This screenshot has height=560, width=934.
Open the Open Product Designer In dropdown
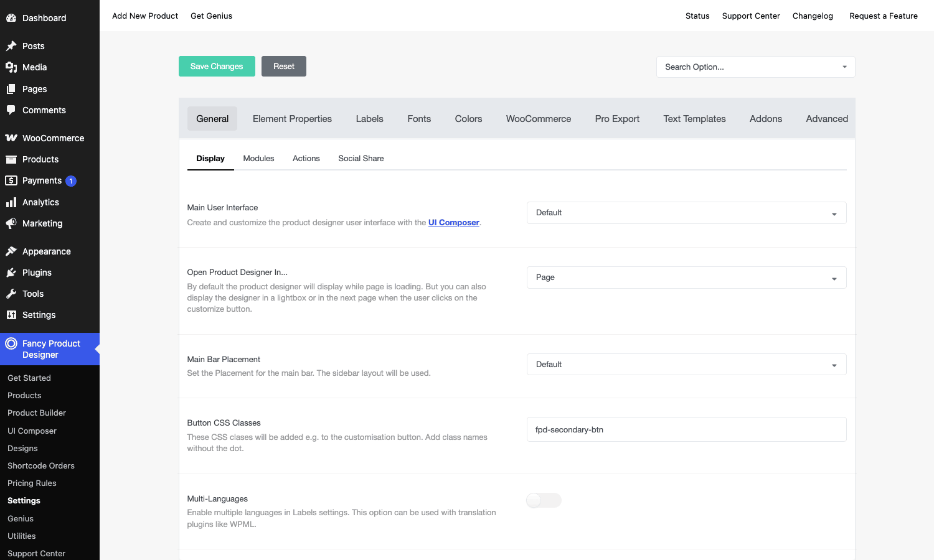686,278
